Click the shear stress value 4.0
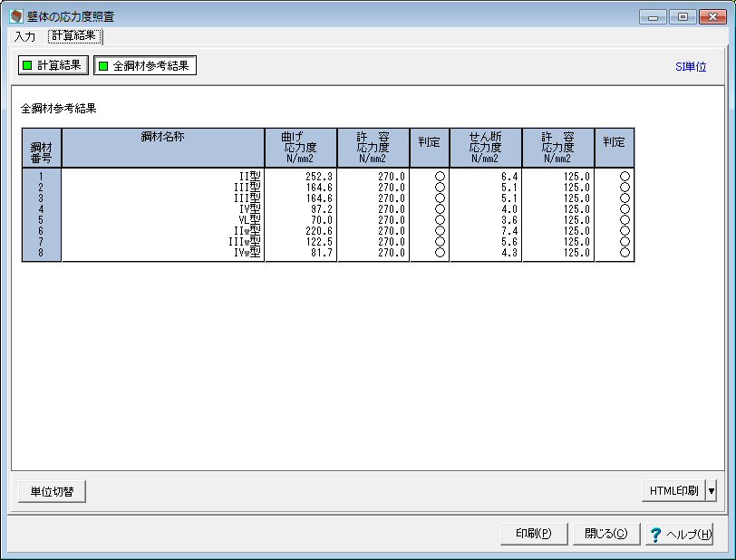 click(509, 209)
